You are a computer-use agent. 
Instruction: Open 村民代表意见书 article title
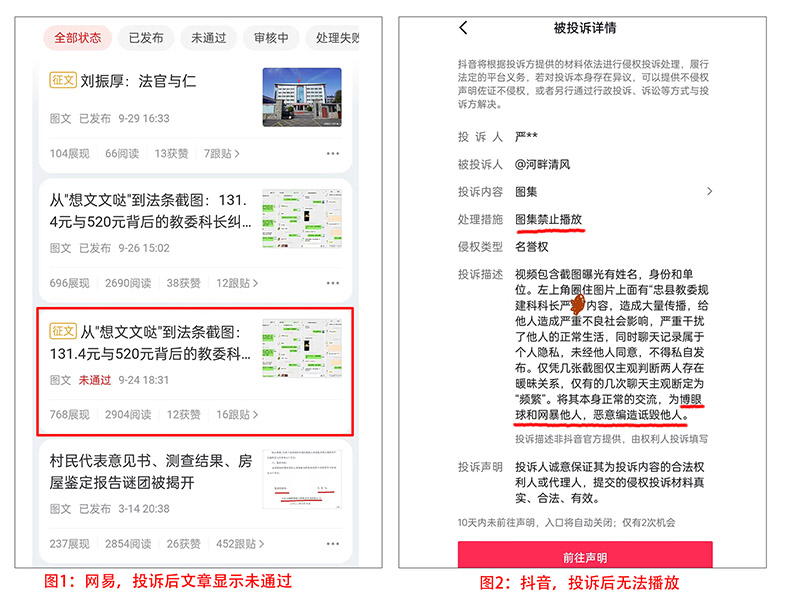(150, 472)
